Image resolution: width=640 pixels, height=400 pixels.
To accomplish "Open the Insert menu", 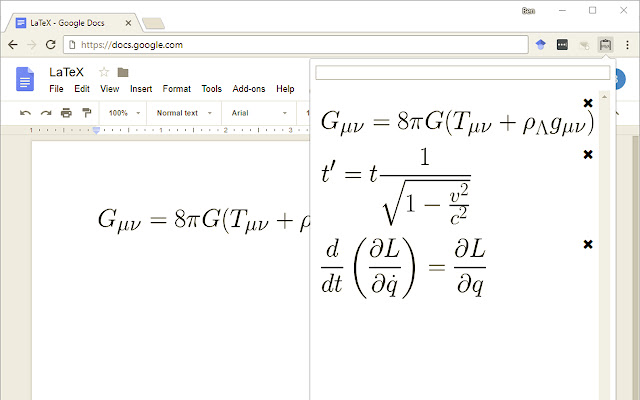I will click(141, 89).
